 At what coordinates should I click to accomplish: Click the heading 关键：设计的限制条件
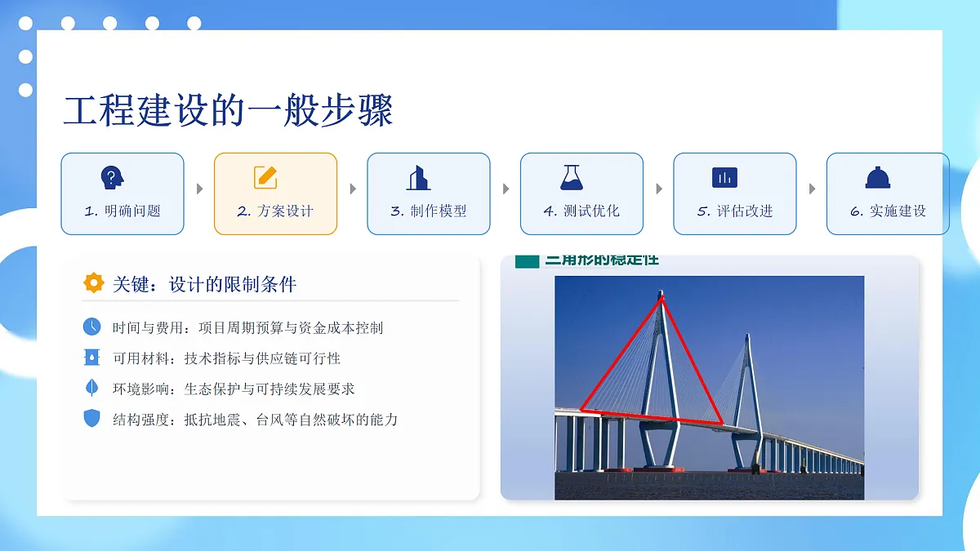pos(204,284)
